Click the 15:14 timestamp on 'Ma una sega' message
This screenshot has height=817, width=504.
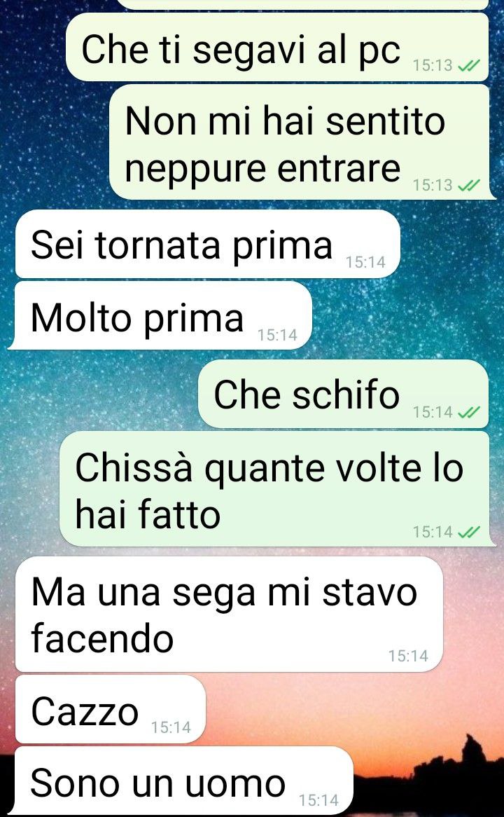[408, 656]
